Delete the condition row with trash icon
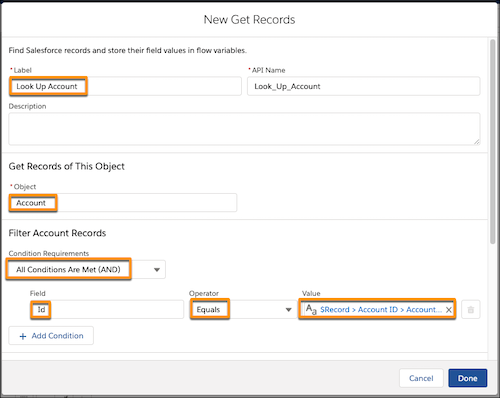 coord(471,310)
